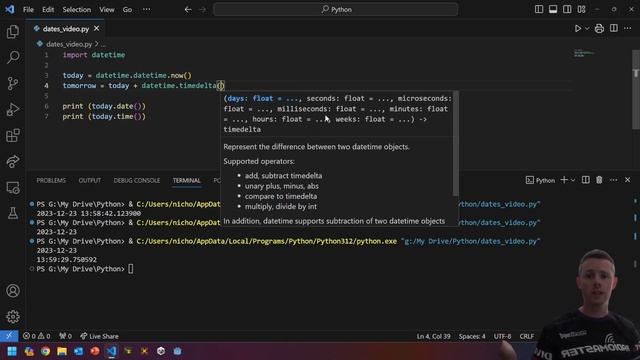Open Customize Layout in title bar
This screenshot has height=360, width=640.
pos(582,9)
